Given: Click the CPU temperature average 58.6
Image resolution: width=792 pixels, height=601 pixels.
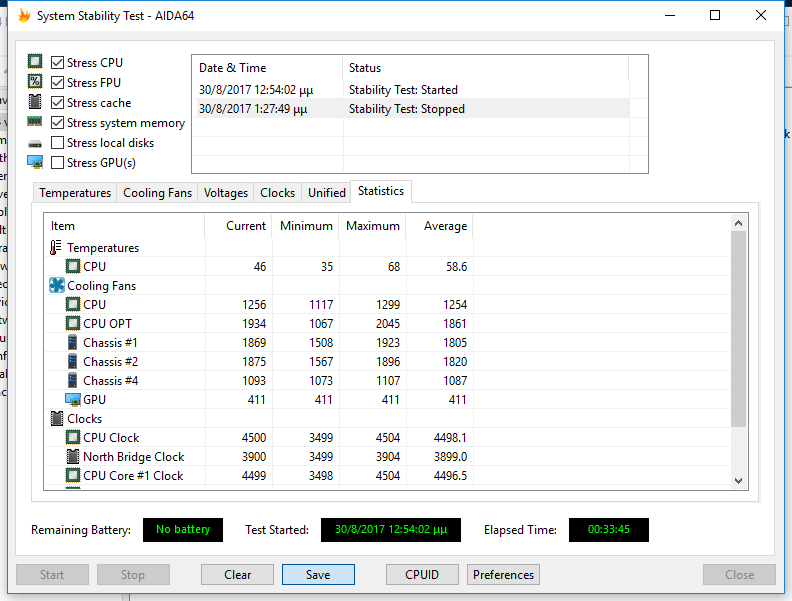Looking at the screenshot, I should click(457, 267).
